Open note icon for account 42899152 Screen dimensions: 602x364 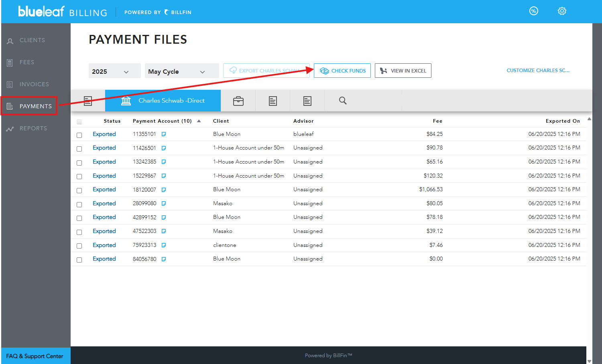(164, 218)
